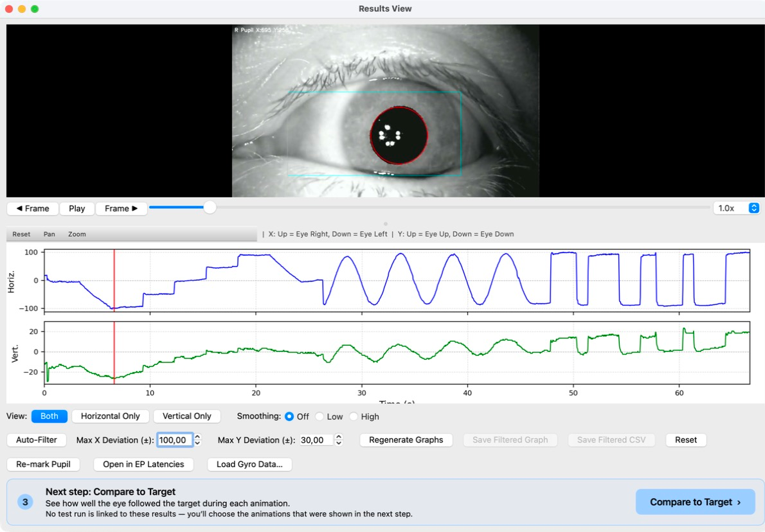Screen dimensions: 765x532
Task: Click Load Gyro Data button
Action: coord(250,465)
